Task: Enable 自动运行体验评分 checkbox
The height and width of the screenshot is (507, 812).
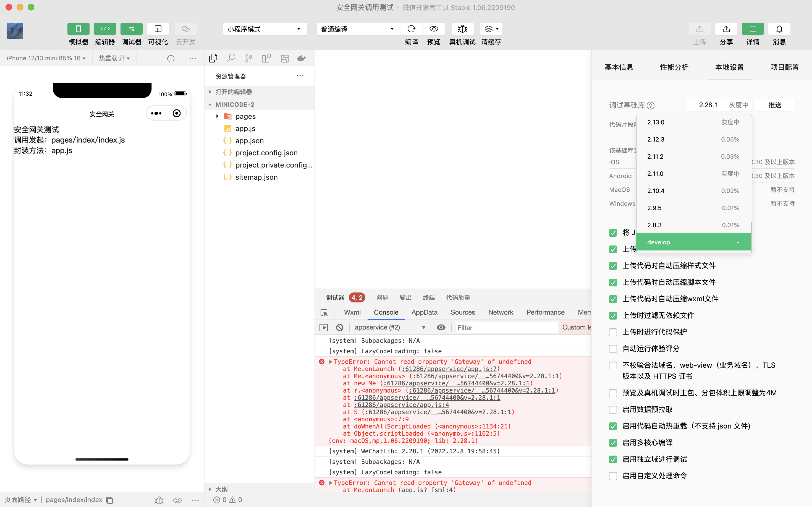Action: [613, 349]
